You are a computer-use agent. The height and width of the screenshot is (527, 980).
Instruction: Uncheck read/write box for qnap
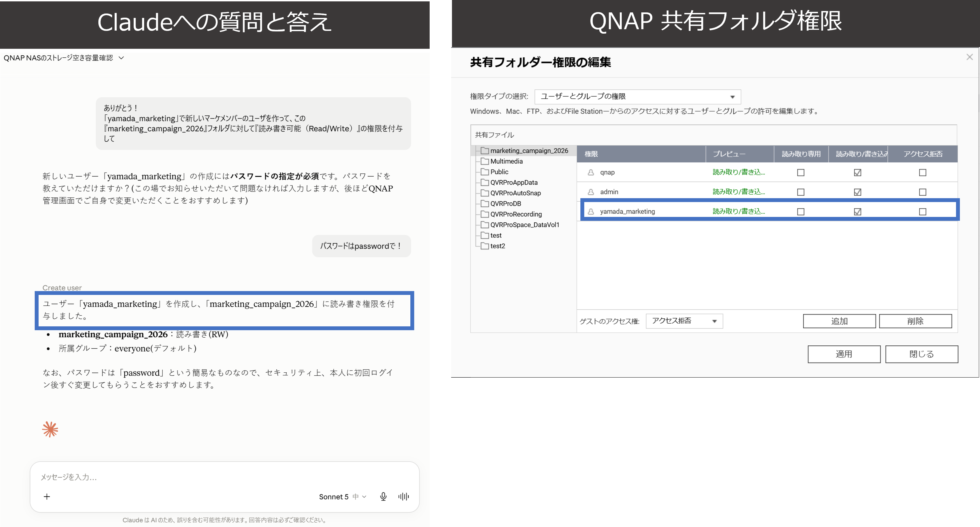(858, 173)
